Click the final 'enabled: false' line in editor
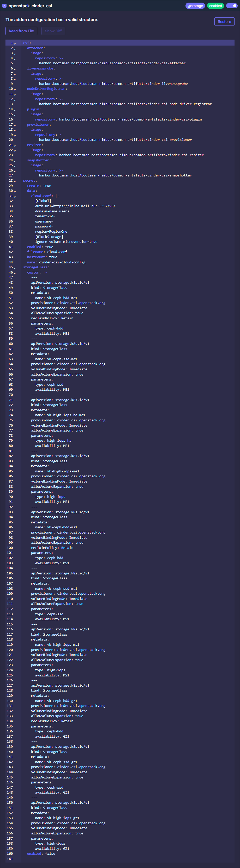 [41, 853]
